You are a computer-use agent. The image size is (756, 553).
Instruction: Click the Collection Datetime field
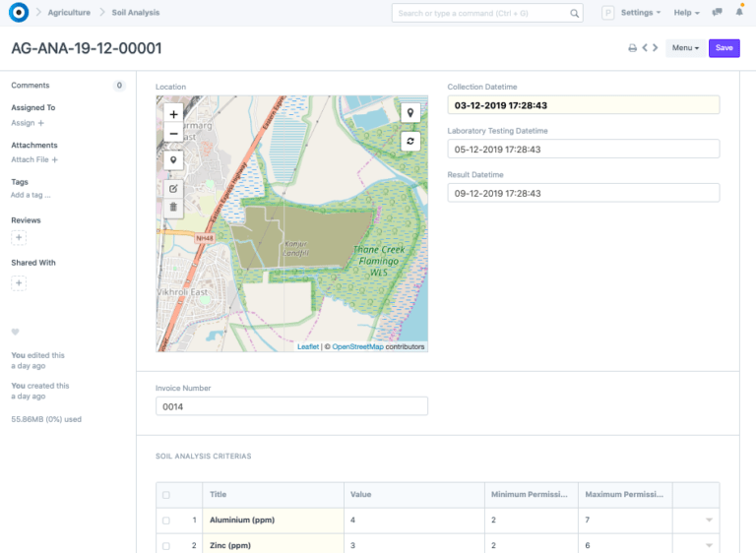(x=583, y=105)
